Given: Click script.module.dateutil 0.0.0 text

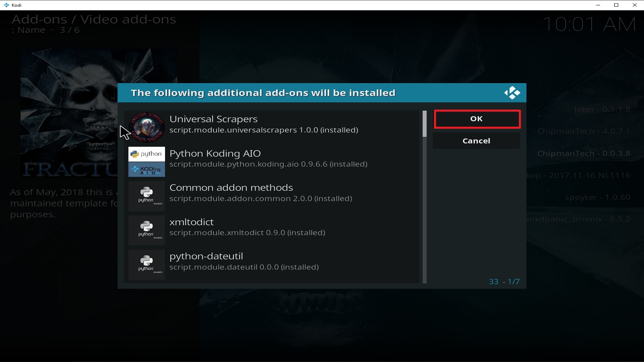Looking at the screenshot, I should [244, 267].
